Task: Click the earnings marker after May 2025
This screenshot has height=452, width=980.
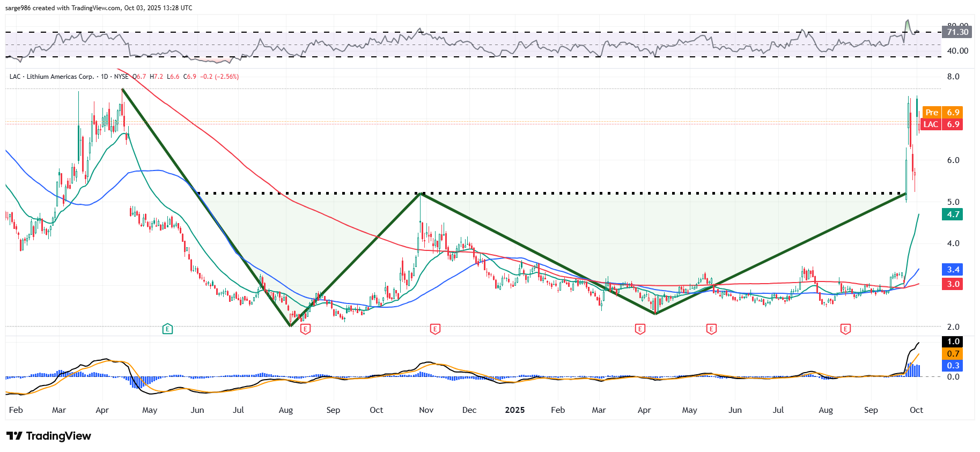Action: pyautogui.click(x=711, y=329)
